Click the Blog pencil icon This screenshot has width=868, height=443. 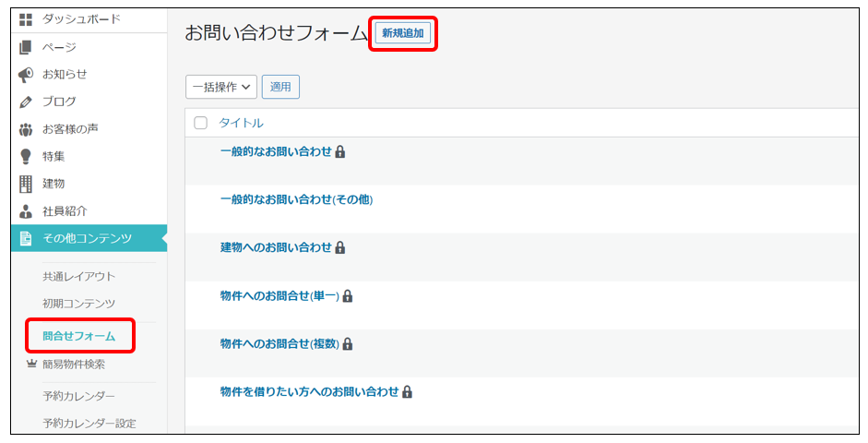[26, 102]
